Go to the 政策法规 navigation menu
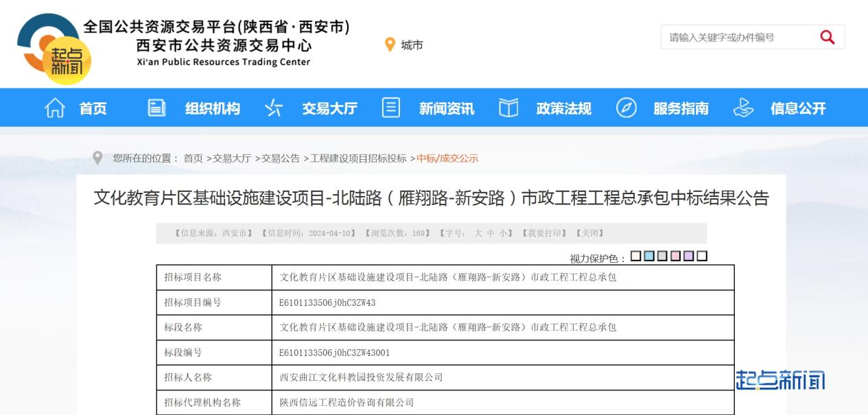 pos(563,108)
